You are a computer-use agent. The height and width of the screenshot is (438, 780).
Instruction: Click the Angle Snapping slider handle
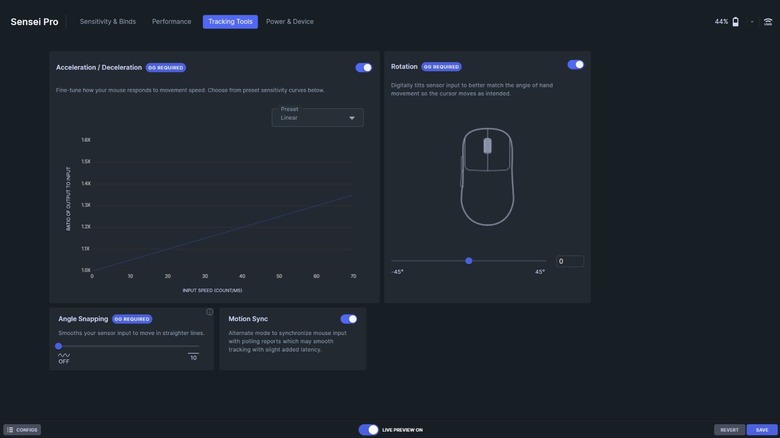(x=59, y=346)
